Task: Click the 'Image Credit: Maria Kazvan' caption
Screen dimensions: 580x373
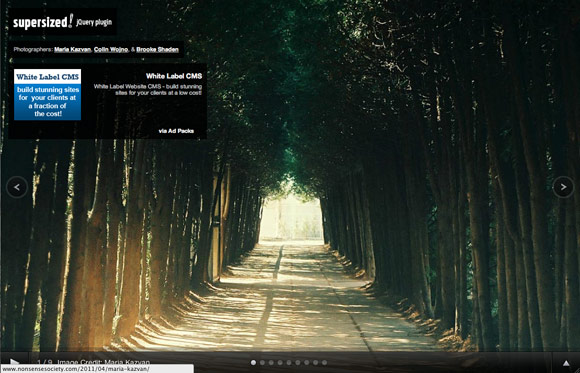Action: click(104, 362)
